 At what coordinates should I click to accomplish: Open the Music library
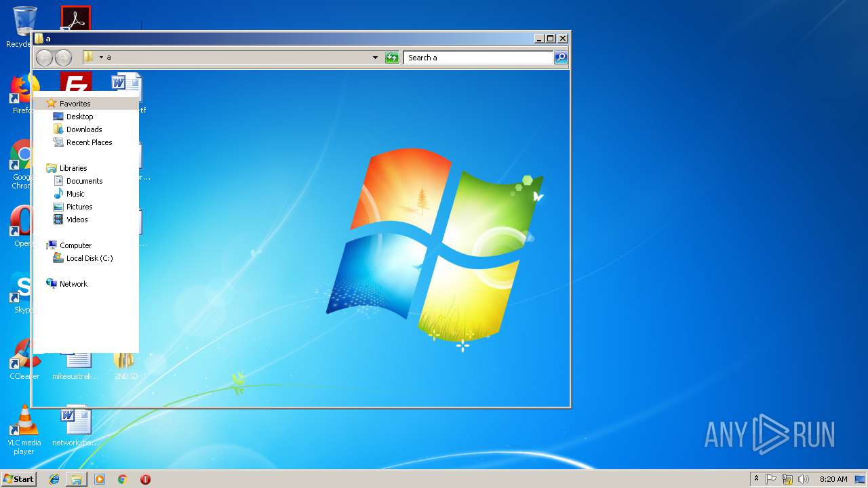click(x=75, y=194)
